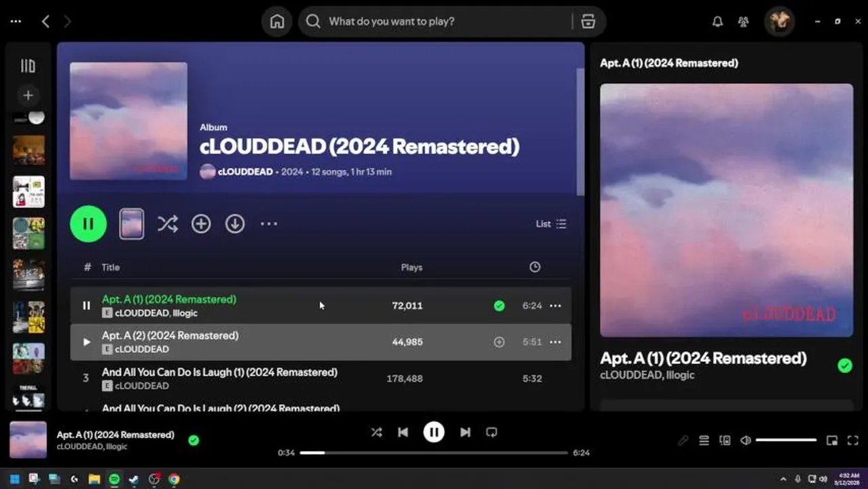Open Illogic artist link in first track row
This screenshot has height=489, width=868.
(185, 313)
